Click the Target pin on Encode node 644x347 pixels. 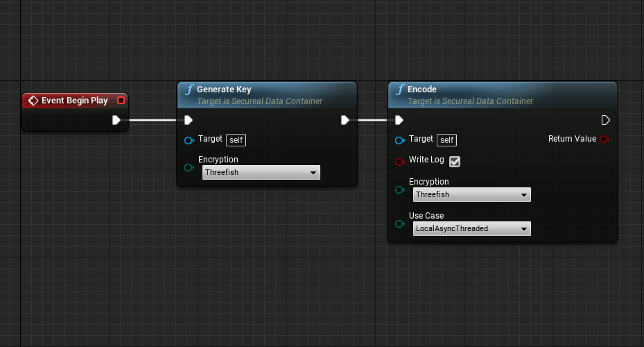(399, 140)
